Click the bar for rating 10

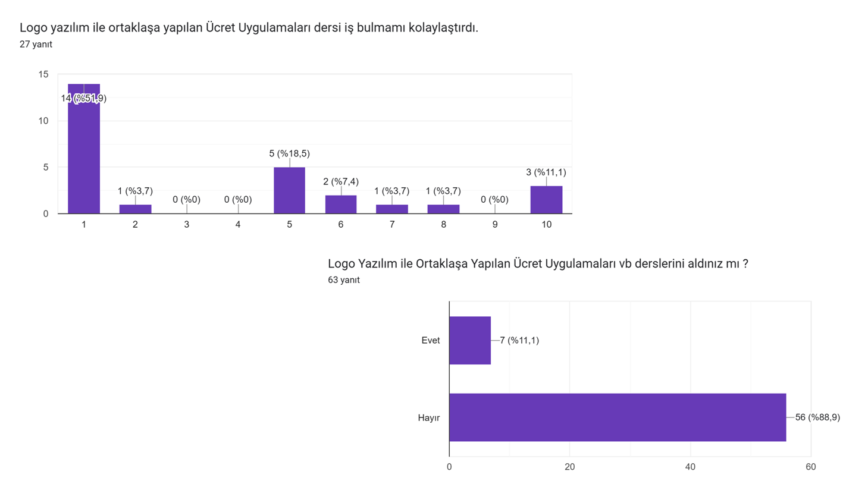point(546,200)
